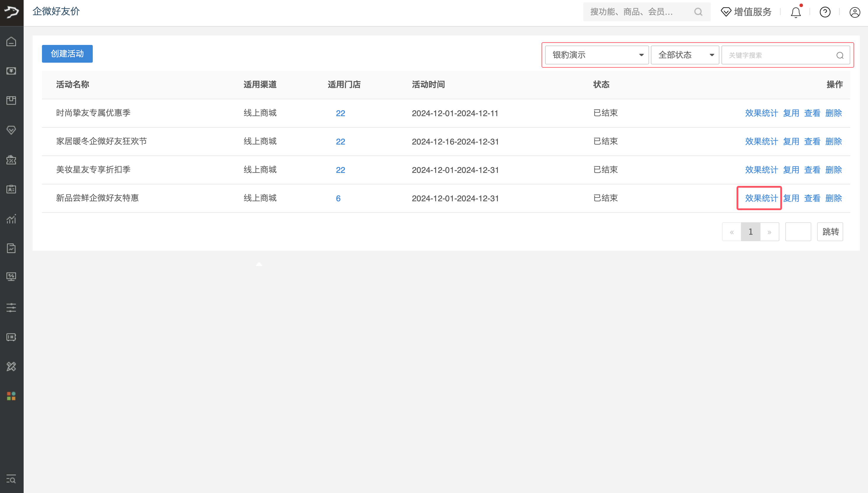Click the search magnifier in keyword field
This screenshot has width=868, height=493.
pyautogui.click(x=840, y=55)
